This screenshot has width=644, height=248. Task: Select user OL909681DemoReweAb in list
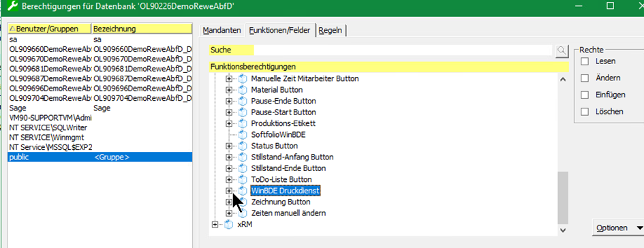coord(99,69)
